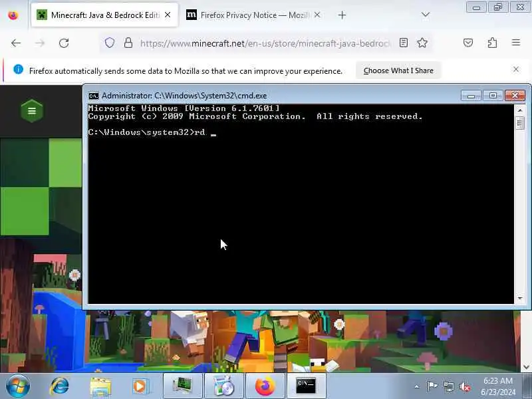Image resolution: width=532 pixels, height=399 pixels.
Task: Go back with Firefox back arrow
Action: click(x=16, y=43)
